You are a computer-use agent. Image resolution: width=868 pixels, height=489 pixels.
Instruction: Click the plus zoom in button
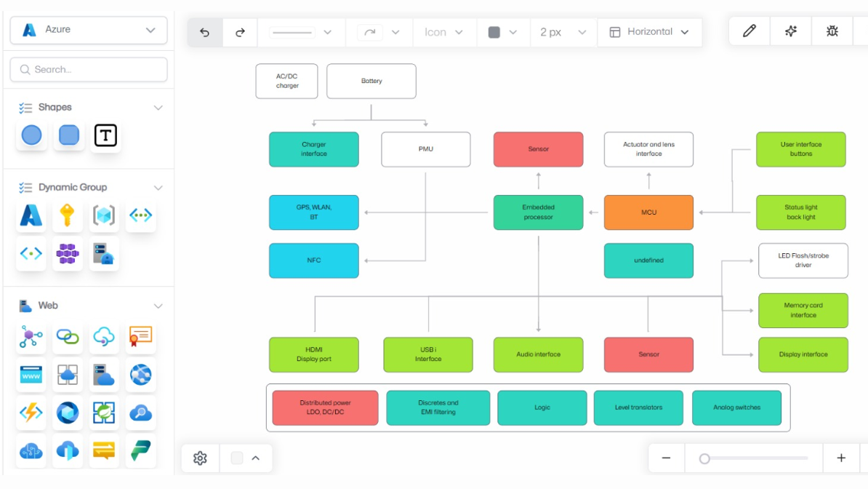[841, 458]
